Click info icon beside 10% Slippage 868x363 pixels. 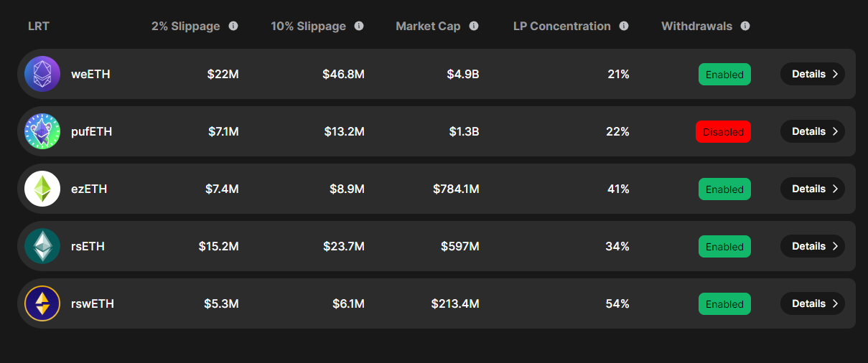coord(359,26)
